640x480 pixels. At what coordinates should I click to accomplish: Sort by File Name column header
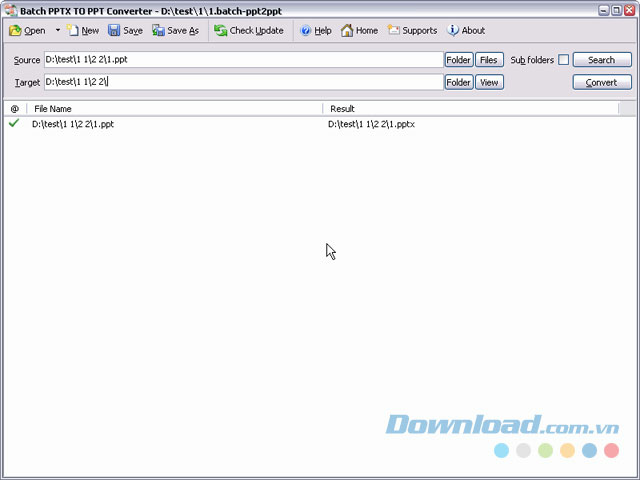click(x=175, y=109)
